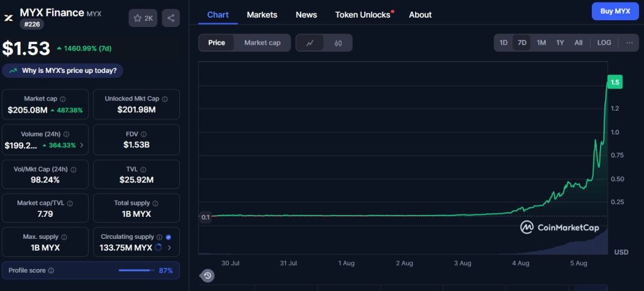Select the Price toggle
Image resolution: width=644 pixels, height=291 pixels.
click(x=216, y=43)
